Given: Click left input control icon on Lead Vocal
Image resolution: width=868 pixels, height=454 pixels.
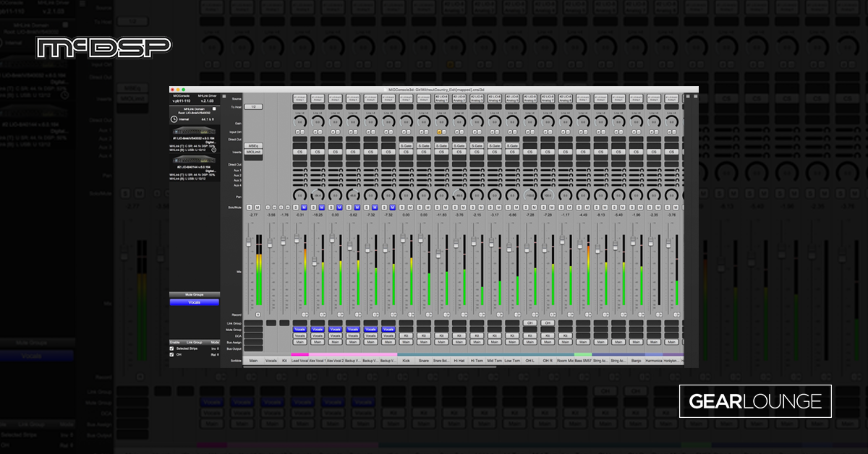Looking at the screenshot, I should pyautogui.click(x=297, y=132).
